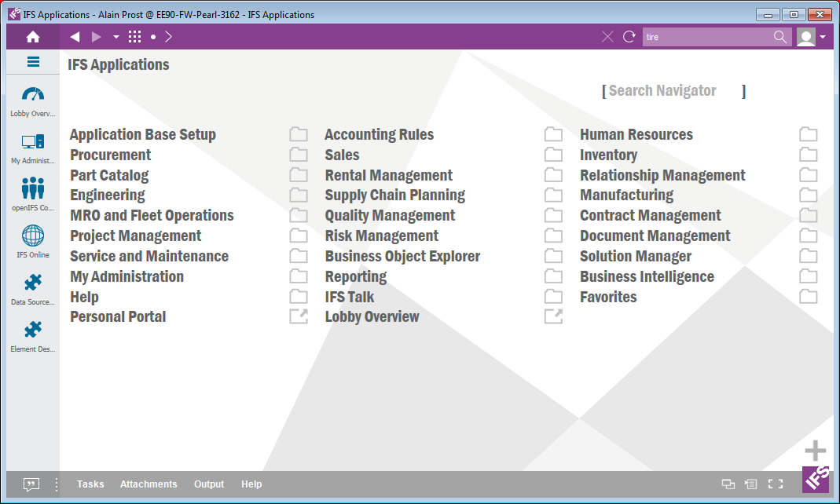Open the Attachments tab in bottom bar
This screenshot has width=840, height=504.
149,484
